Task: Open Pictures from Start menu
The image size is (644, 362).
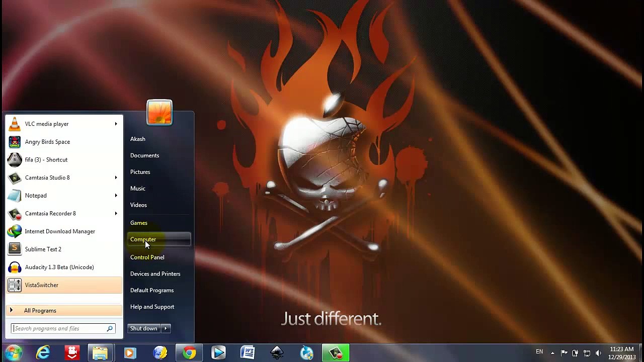Action: click(140, 172)
